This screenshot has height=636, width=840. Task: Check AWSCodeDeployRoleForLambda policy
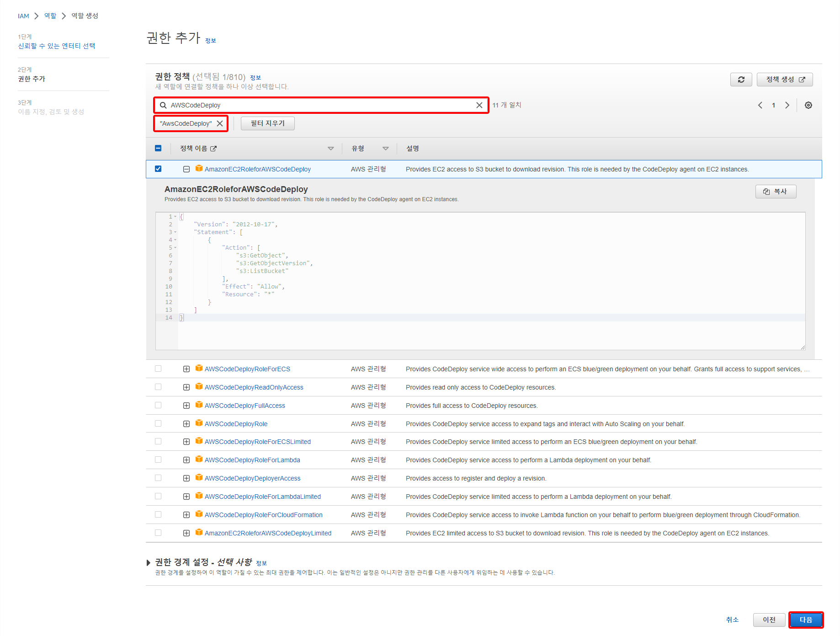click(x=158, y=460)
